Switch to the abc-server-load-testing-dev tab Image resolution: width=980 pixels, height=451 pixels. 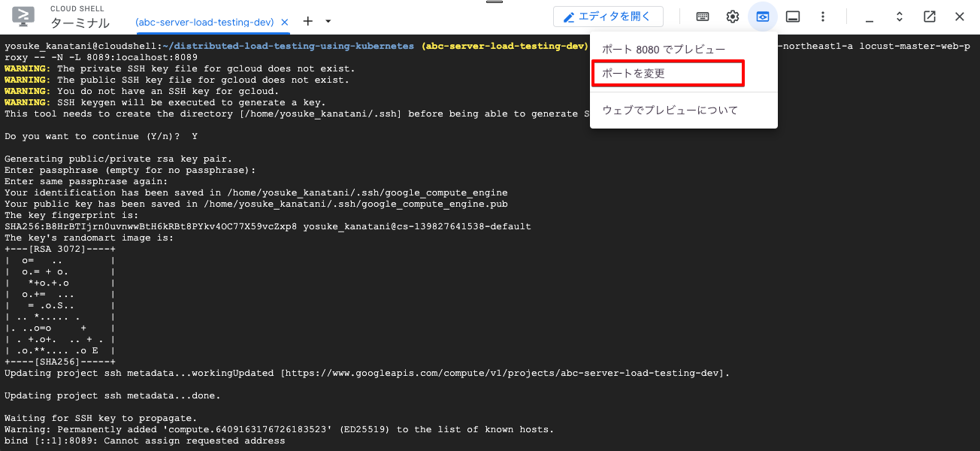pos(204,22)
